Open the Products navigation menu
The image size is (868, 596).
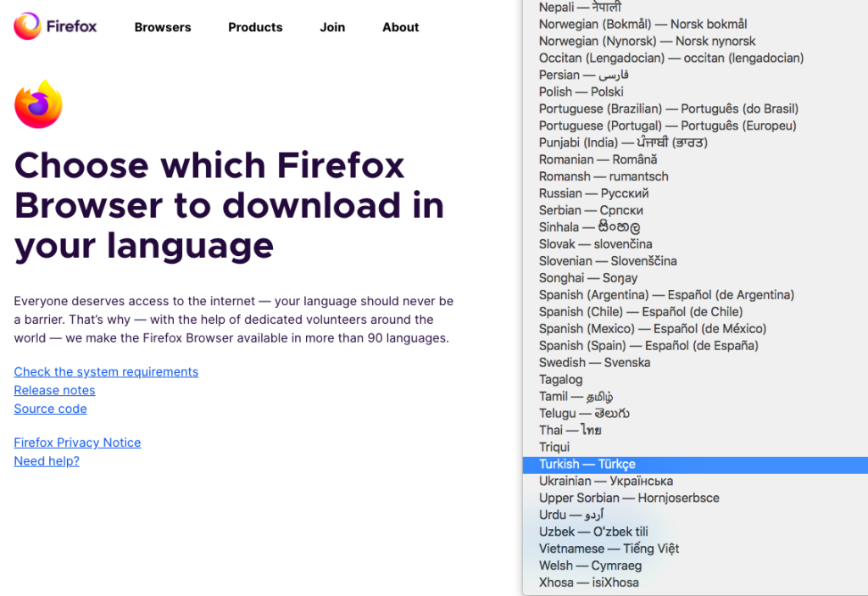coord(255,27)
